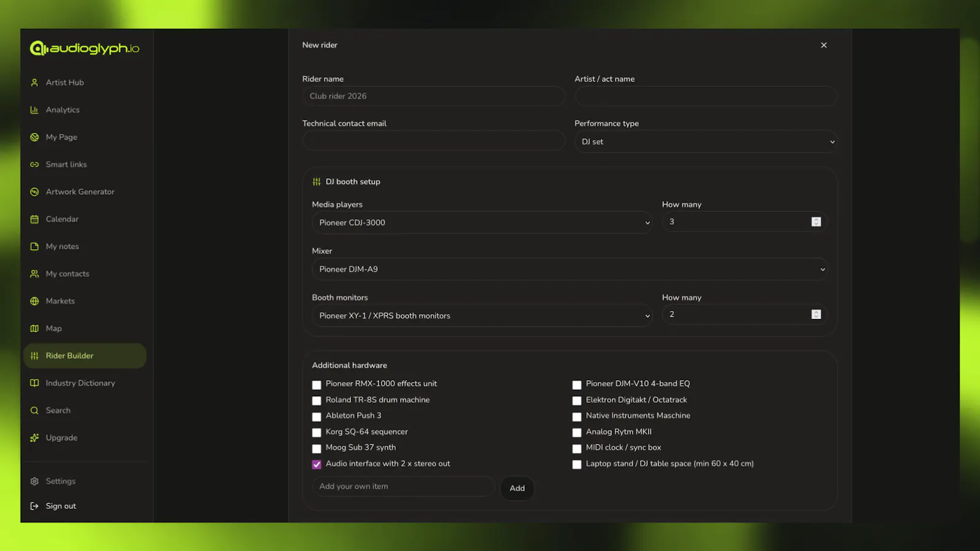Click the Artist Hub person icon

point(34,83)
